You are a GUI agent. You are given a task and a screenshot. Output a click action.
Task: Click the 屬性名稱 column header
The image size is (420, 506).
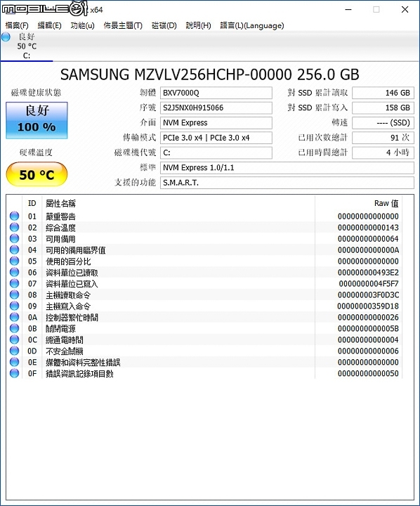click(x=60, y=203)
